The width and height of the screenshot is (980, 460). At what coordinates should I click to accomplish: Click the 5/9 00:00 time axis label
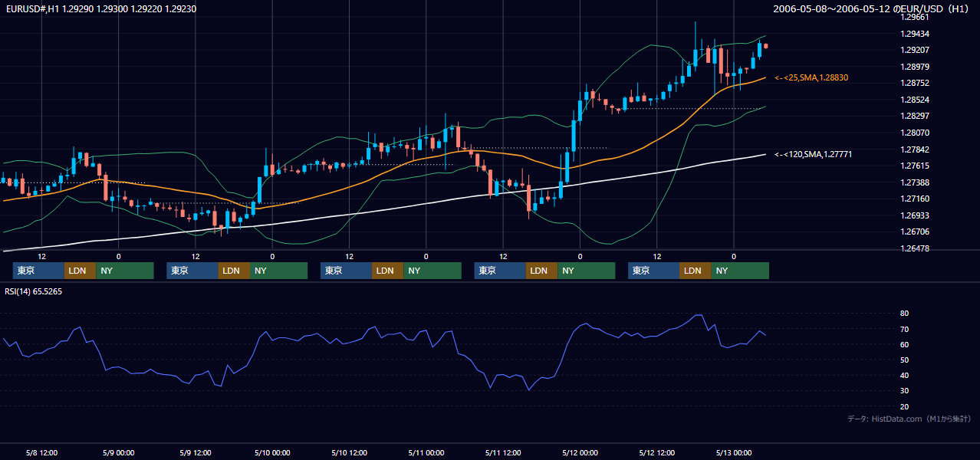[118, 452]
